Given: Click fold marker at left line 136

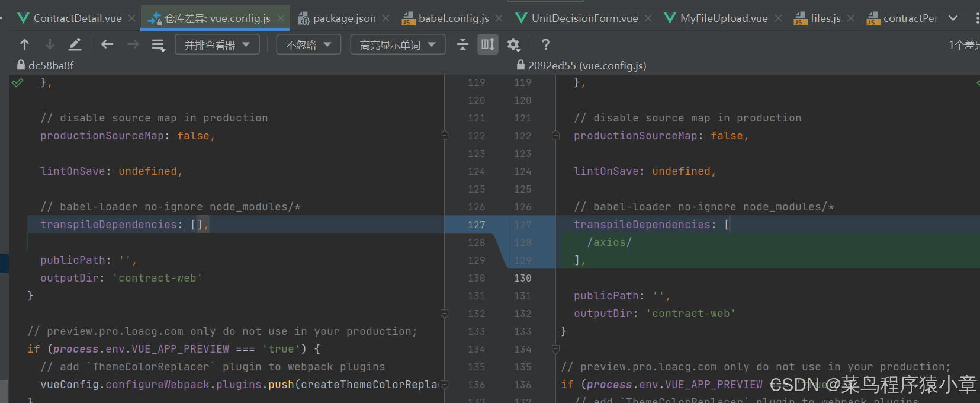Looking at the screenshot, I should click(x=445, y=385).
